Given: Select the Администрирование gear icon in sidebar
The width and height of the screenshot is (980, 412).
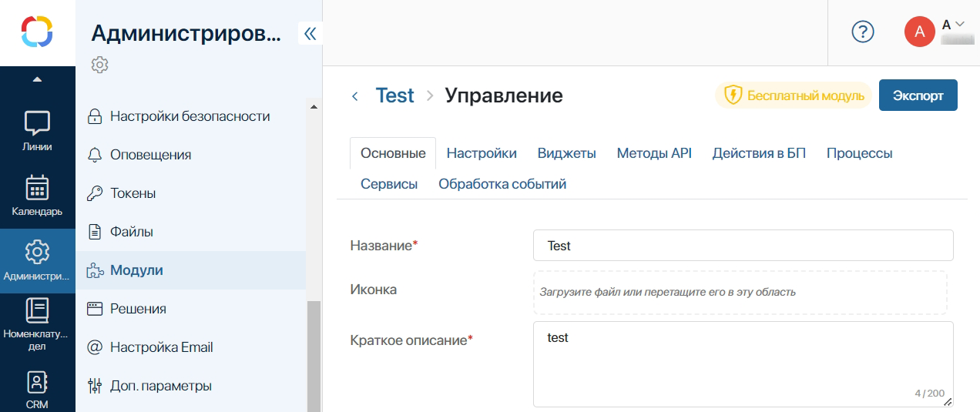Looking at the screenshot, I should [x=37, y=252].
